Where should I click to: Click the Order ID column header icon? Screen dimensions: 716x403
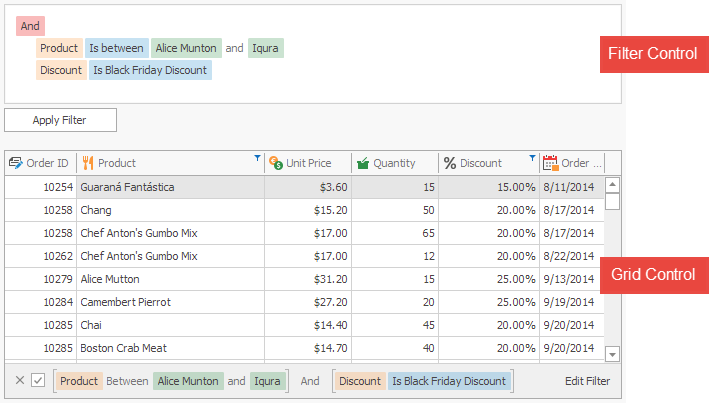click(16, 163)
